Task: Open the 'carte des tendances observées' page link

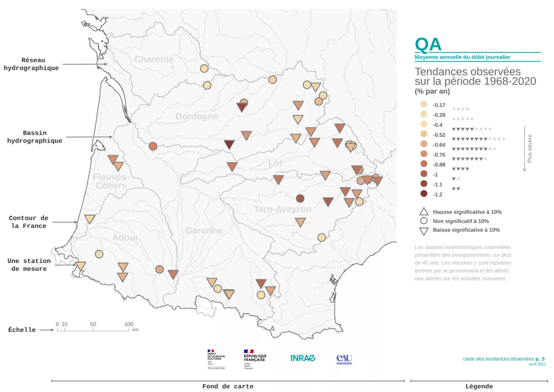Action: click(503, 359)
